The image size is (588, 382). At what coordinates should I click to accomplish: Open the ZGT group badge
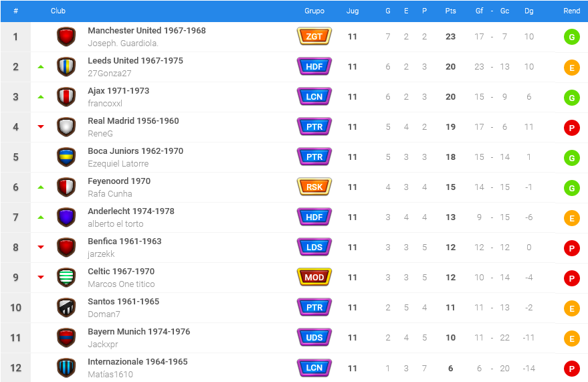(x=314, y=36)
